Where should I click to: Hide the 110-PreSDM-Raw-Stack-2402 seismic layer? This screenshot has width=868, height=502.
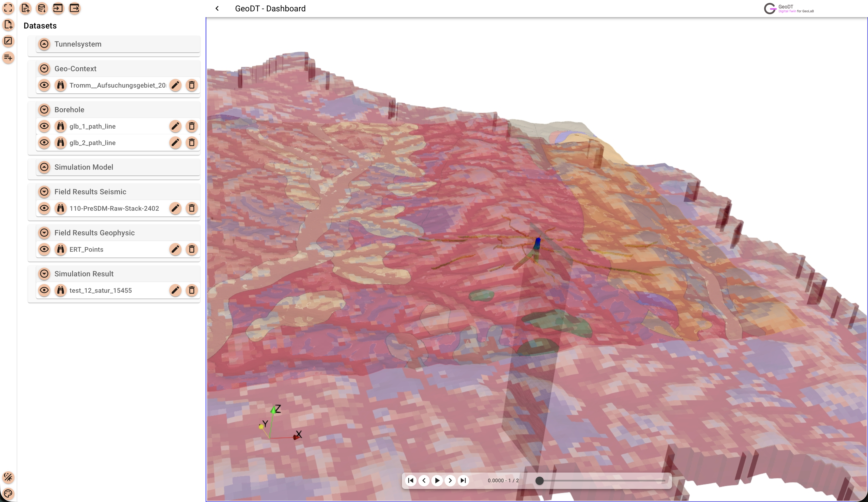click(44, 208)
